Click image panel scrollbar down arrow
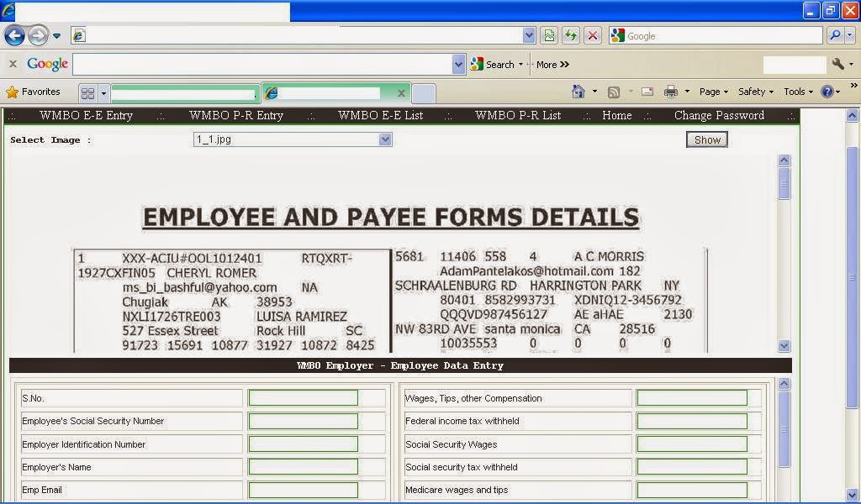The width and height of the screenshot is (861, 504). click(x=784, y=345)
